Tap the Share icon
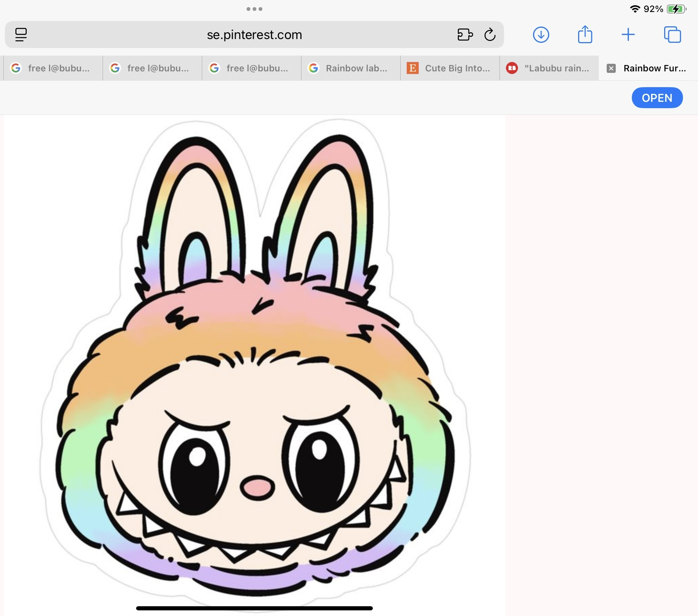Screen dimensions: 698x616 585,35
